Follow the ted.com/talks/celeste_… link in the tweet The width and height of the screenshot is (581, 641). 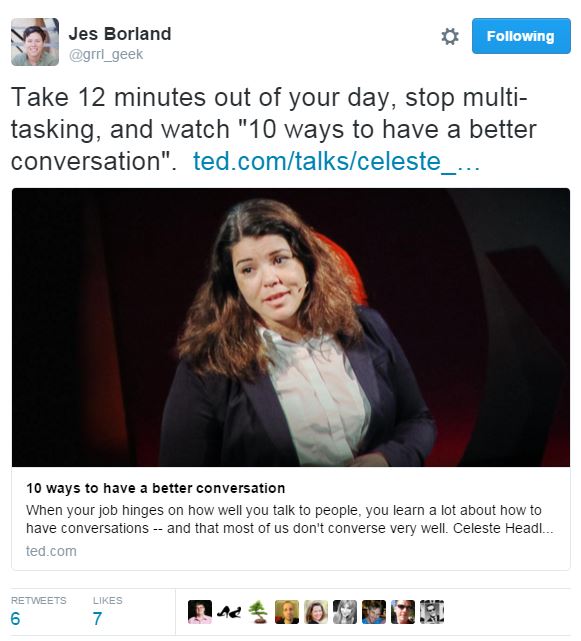[x=336, y=161]
